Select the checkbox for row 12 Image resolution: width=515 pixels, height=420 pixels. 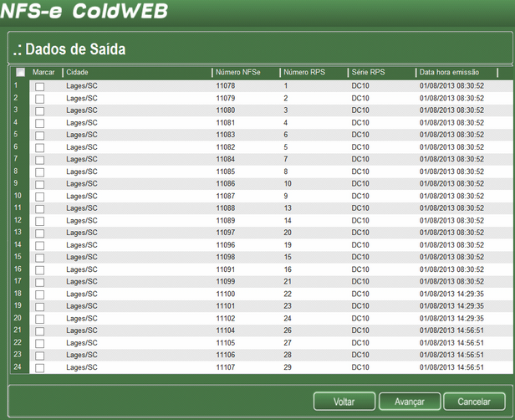pos(39,221)
